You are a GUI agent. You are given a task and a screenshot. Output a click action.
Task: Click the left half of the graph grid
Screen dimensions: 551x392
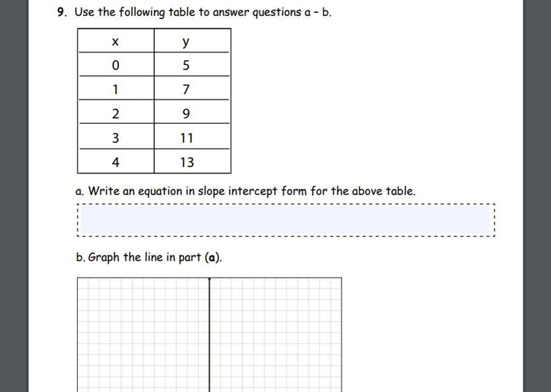[143, 334]
